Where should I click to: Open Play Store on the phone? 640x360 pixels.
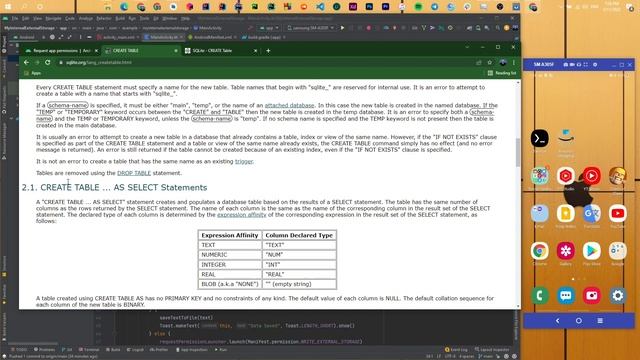(592, 251)
